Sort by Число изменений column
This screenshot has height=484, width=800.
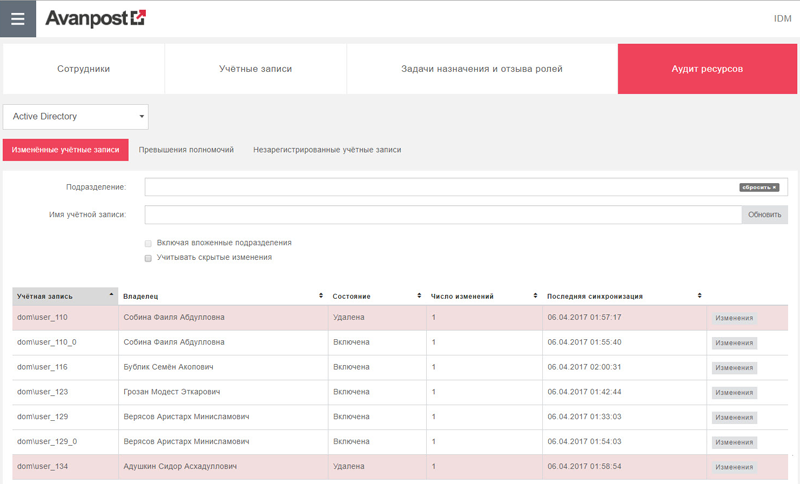pos(484,296)
